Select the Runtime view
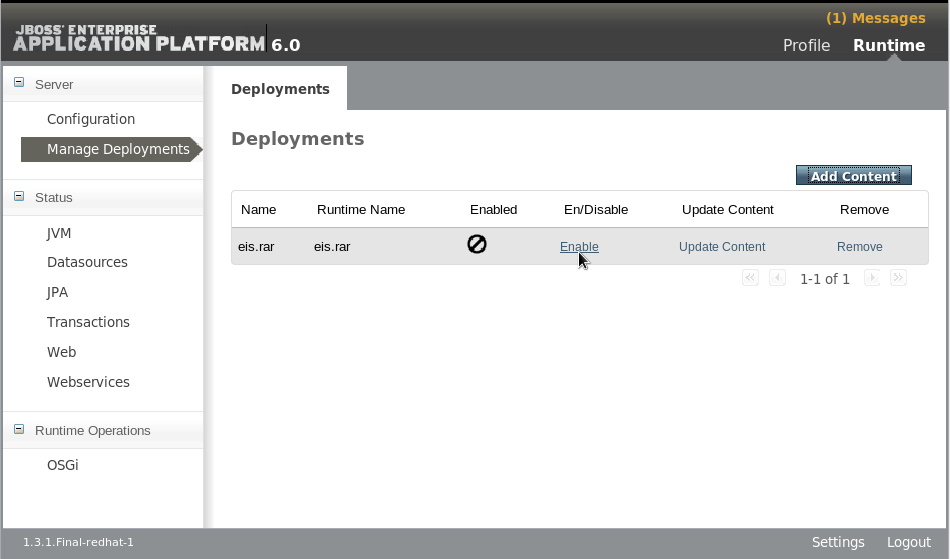The image size is (950, 559). point(888,45)
